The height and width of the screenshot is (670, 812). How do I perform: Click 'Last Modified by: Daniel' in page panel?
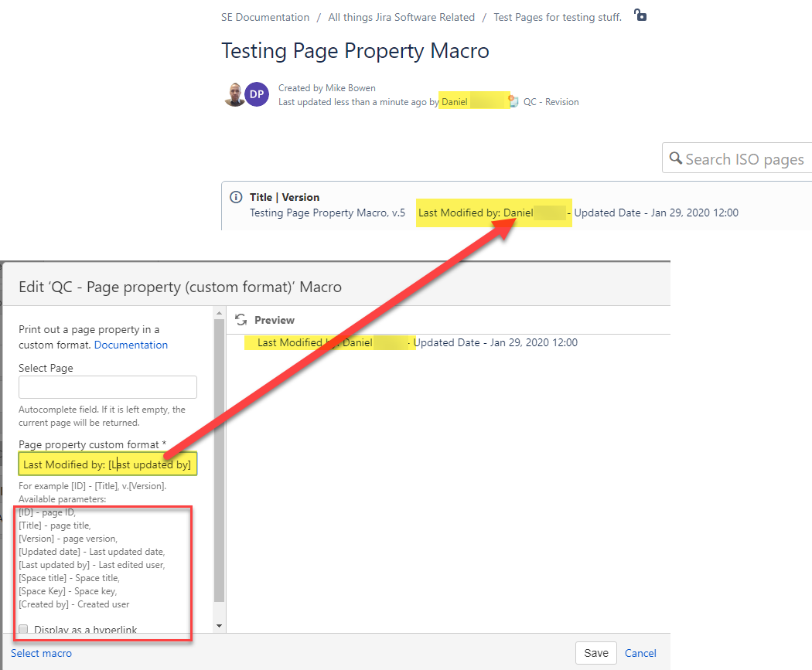pos(476,213)
